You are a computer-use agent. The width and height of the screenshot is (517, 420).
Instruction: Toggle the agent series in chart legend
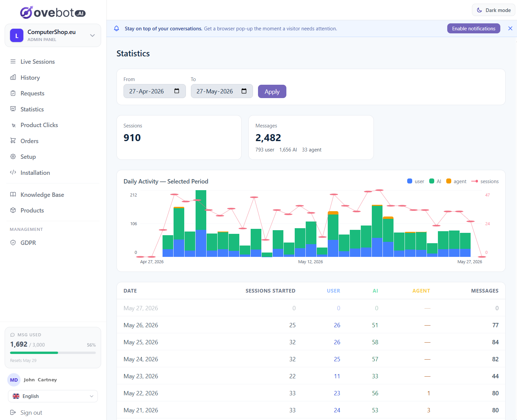click(x=456, y=181)
